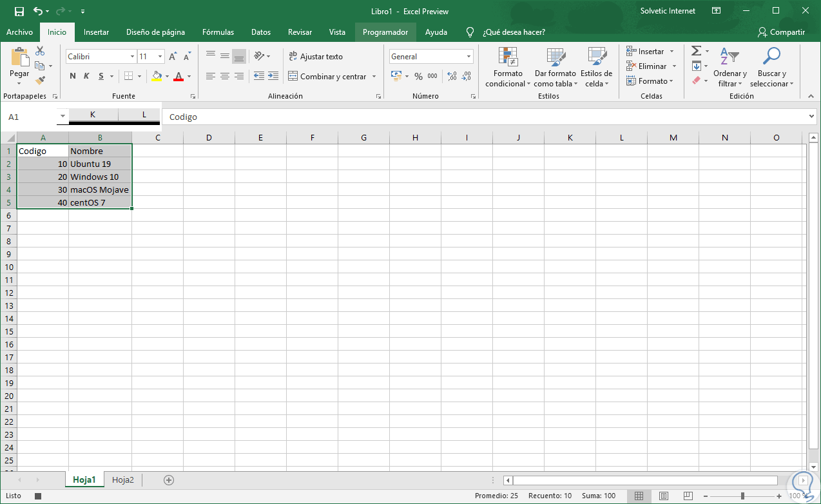
Task: Collapse the ribbon with the chevron
Action: tap(811, 96)
